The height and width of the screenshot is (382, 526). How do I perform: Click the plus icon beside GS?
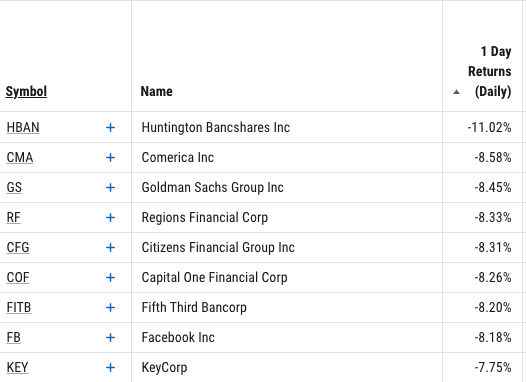pyautogui.click(x=110, y=187)
